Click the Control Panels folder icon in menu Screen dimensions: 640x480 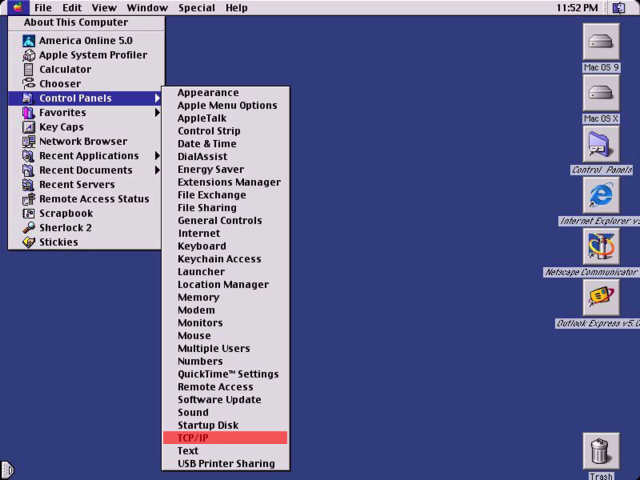[29, 98]
